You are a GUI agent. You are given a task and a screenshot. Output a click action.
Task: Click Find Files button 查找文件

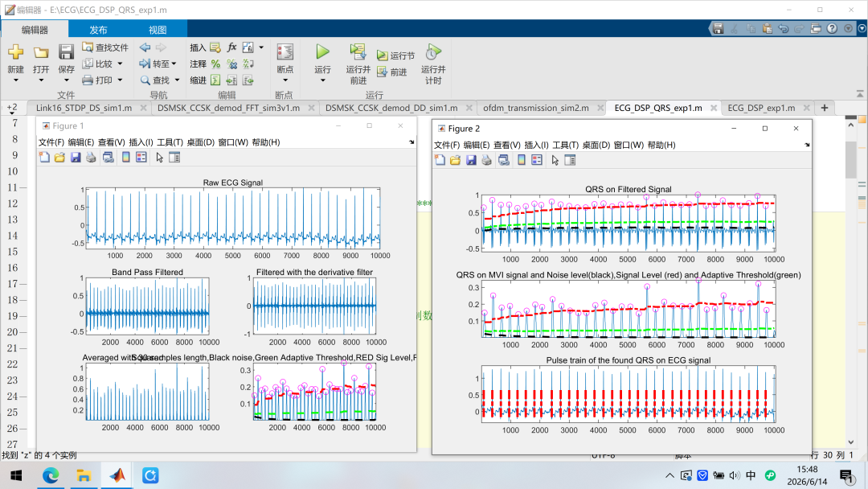coord(105,47)
